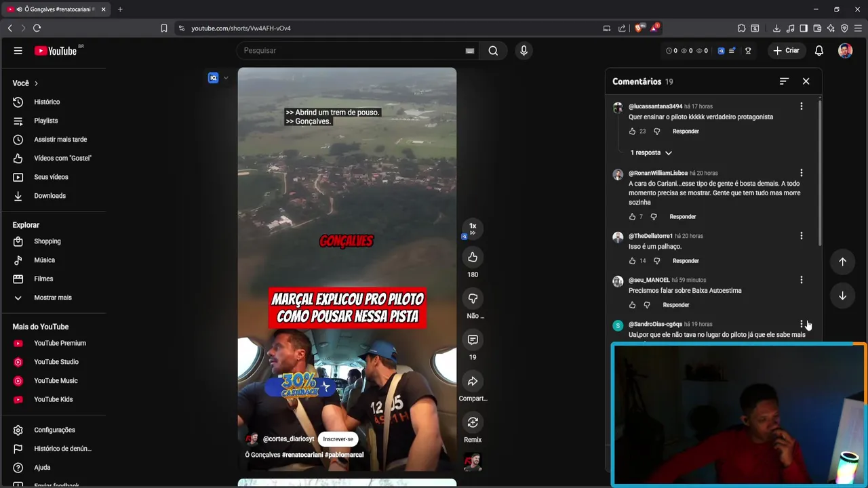This screenshot has height=488, width=868.
Task: Open options for seu_MANOEL's comment
Action: tap(802, 280)
